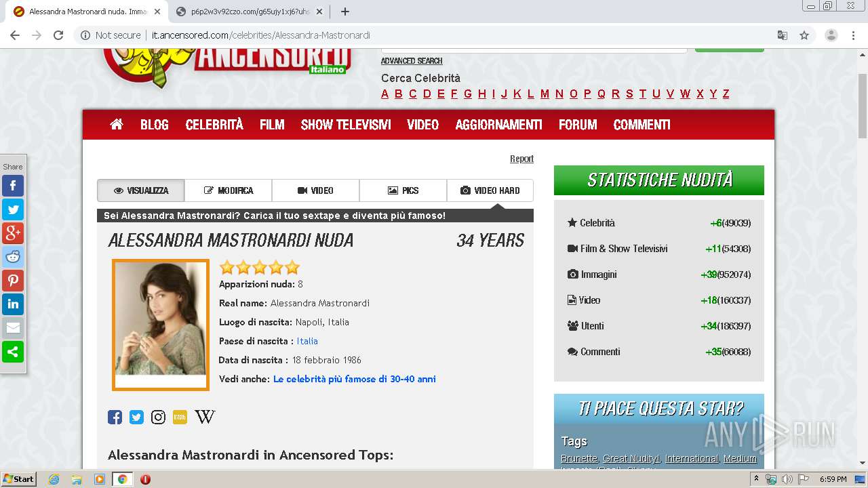Open the Commenti menu item
The width and height of the screenshot is (868, 488).
[642, 125]
